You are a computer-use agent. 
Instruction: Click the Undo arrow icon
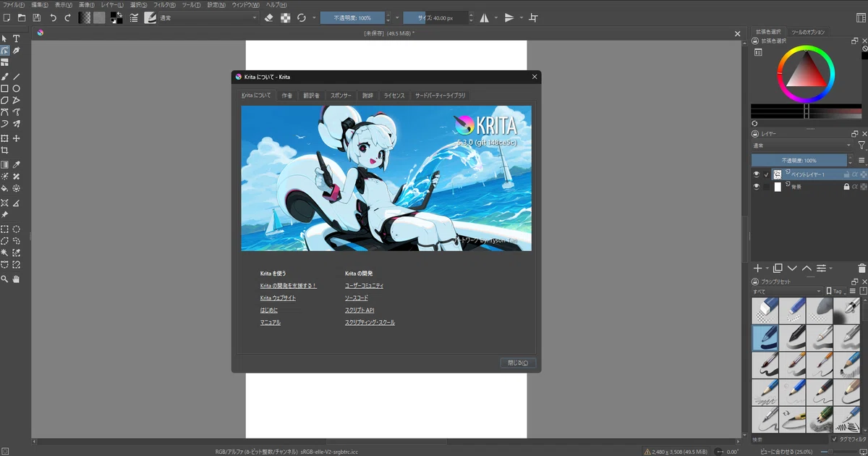53,17
